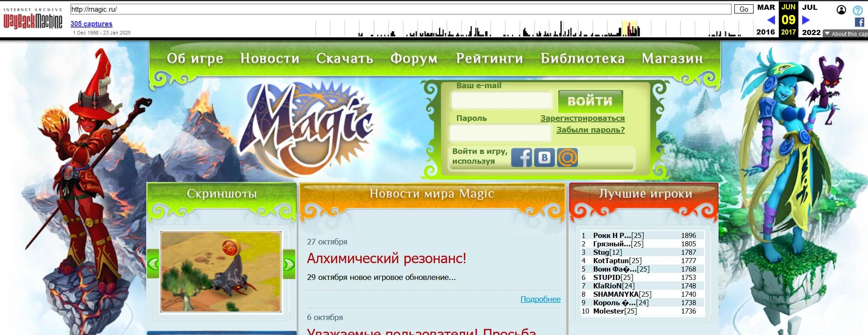Viewport: 868px width, 335px height.
Task: Select MAR 2016 capture month
Action: tap(766, 20)
